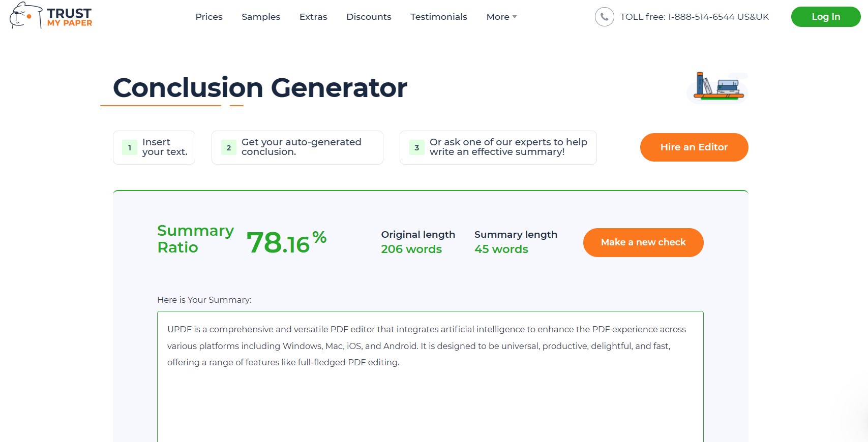Click inside the generated summary text box
Image resolution: width=868 pixels, height=442 pixels.
[x=430, y=356]
